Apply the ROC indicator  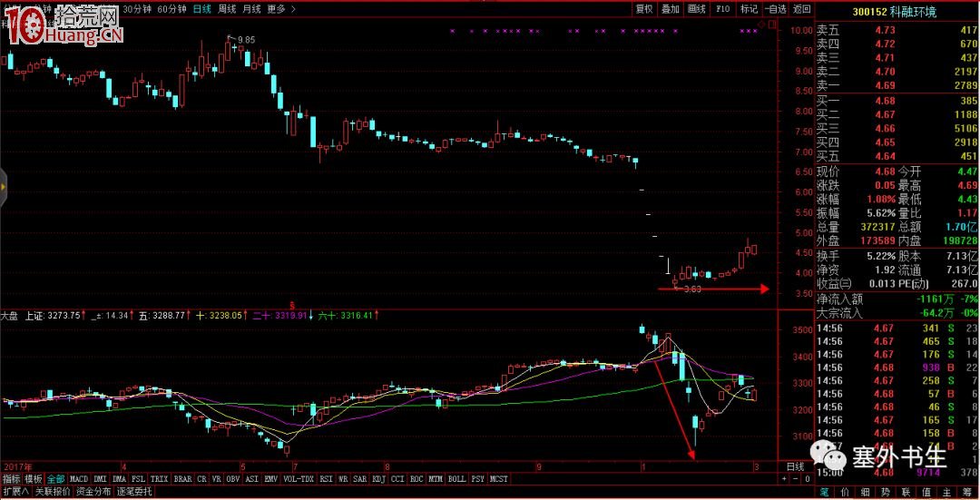[x=416, y=479]
